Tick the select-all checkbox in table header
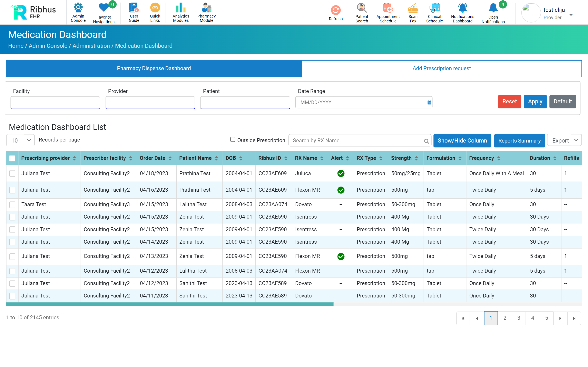This screenshot has width=588, height=367. pyautogui.click(x=12, y=158)
